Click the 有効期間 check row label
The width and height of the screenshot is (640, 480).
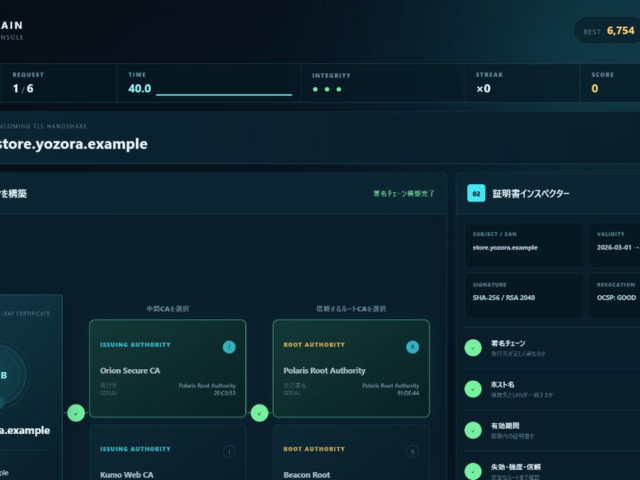[x=505, y=426]
